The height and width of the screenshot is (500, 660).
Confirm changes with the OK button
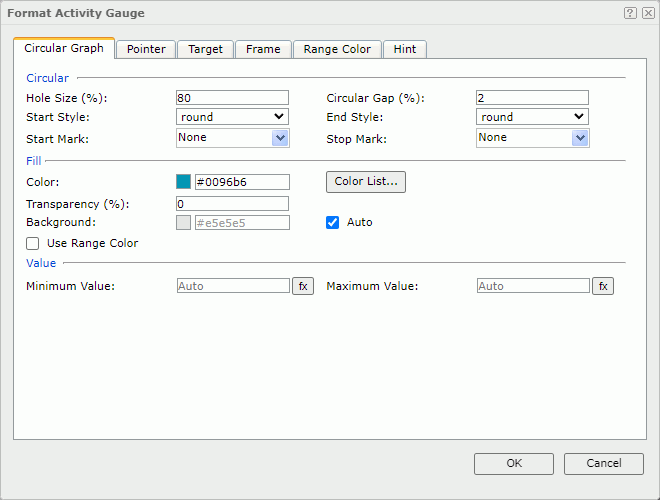(514, 464)
